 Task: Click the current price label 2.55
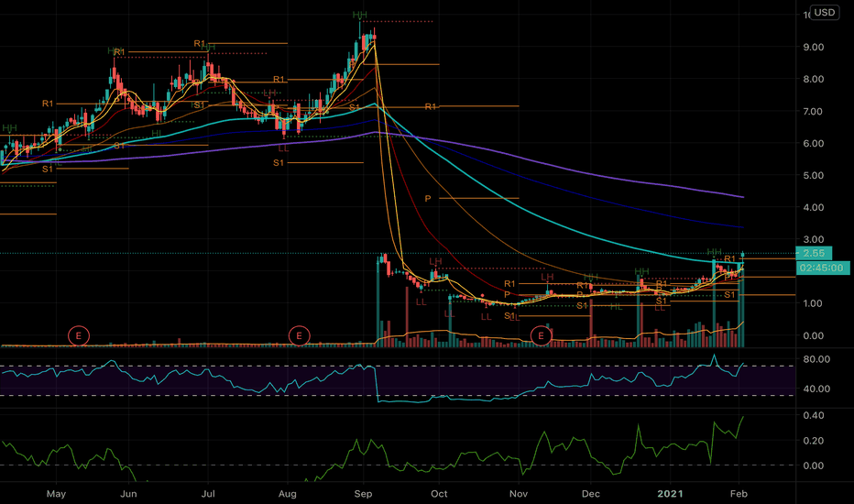tap(814, 253)
